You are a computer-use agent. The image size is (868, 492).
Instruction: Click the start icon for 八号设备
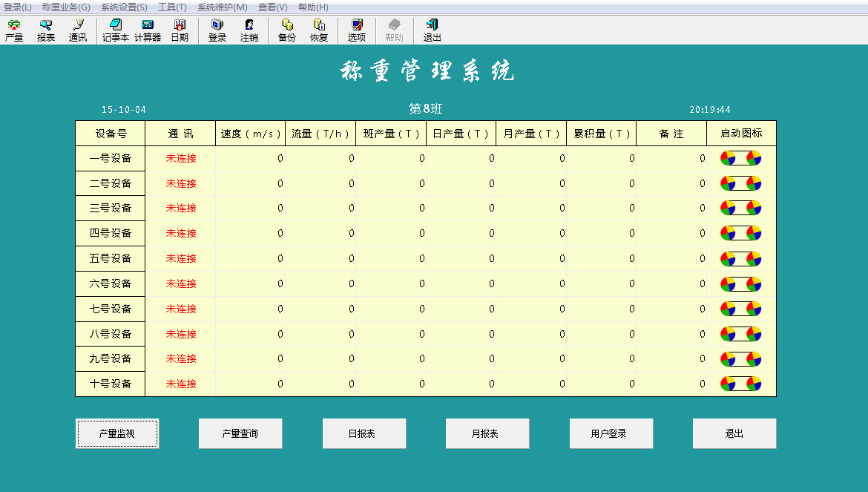click(740, 334)
